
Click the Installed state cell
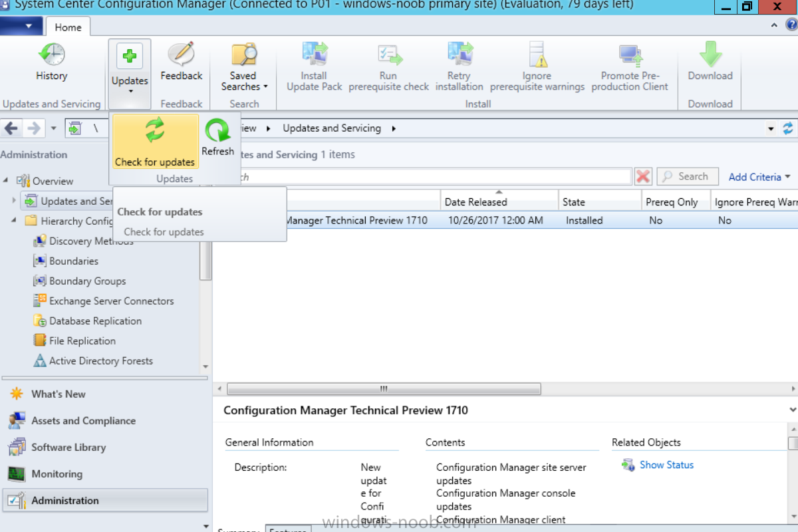tap(585, 220)
